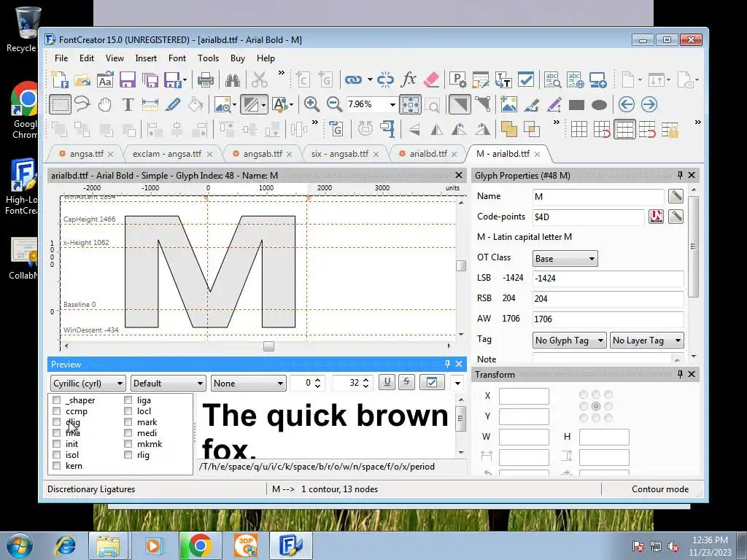Enable the dlig feature checkbox
The image size is (747, 560).
coord(57,422)
